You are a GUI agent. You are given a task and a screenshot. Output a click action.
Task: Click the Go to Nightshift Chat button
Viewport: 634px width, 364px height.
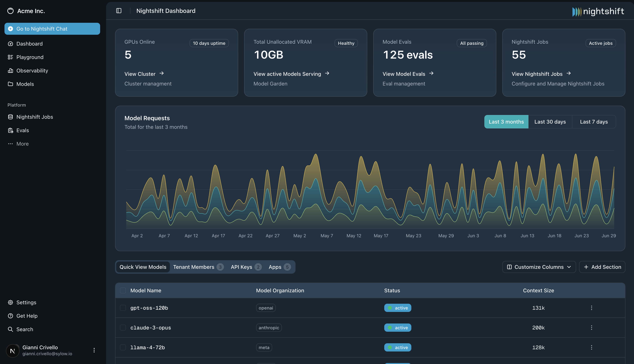point(52,29)
